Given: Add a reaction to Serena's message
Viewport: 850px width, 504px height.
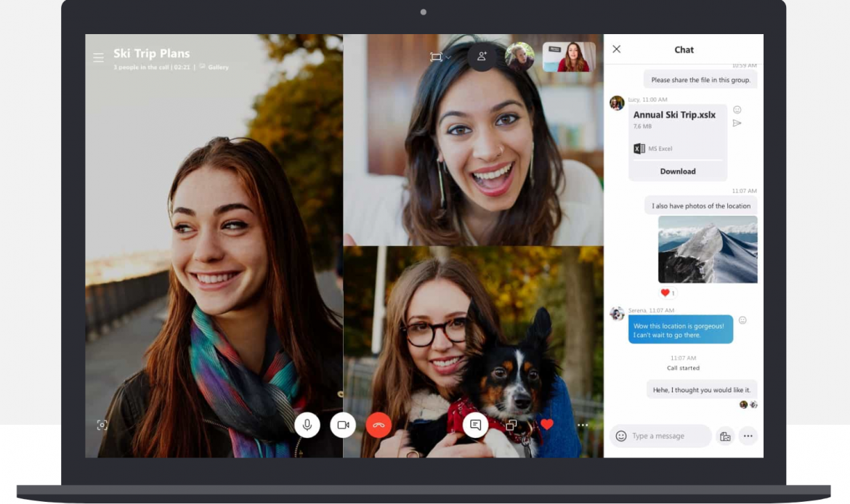Looking at the screenshot, I should pos(742,320).
